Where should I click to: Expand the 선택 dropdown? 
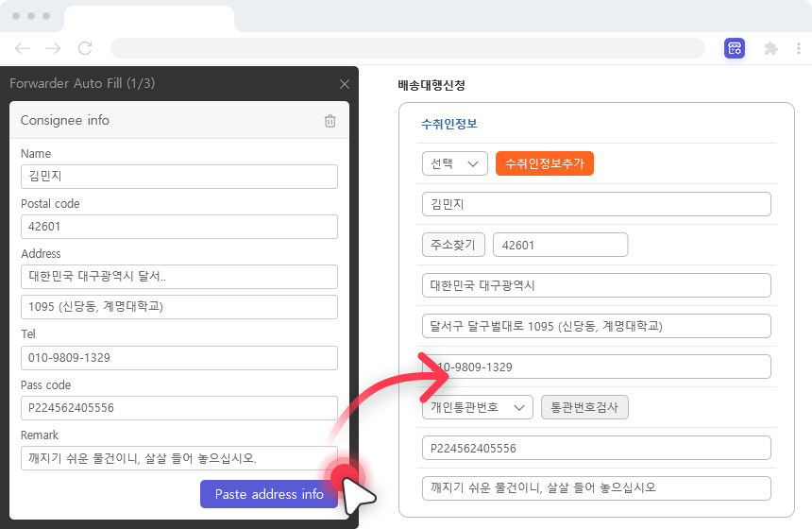(454, 163)
